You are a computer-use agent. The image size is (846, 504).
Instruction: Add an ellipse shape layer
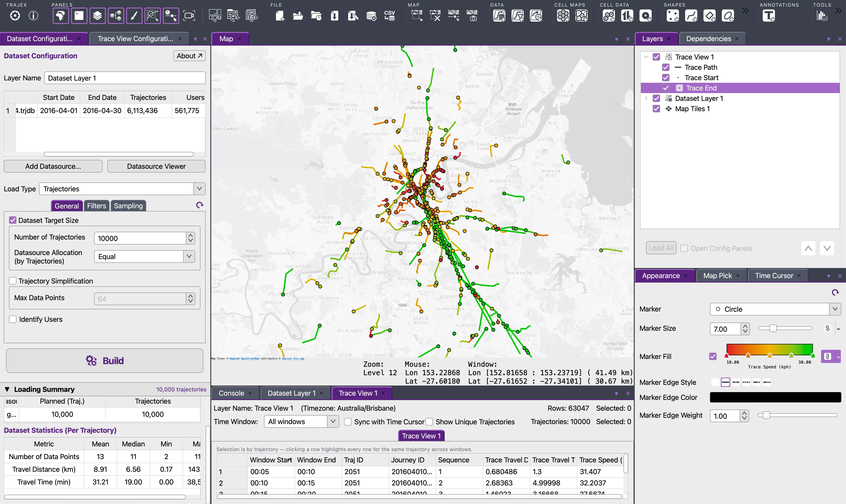(728, 16)
